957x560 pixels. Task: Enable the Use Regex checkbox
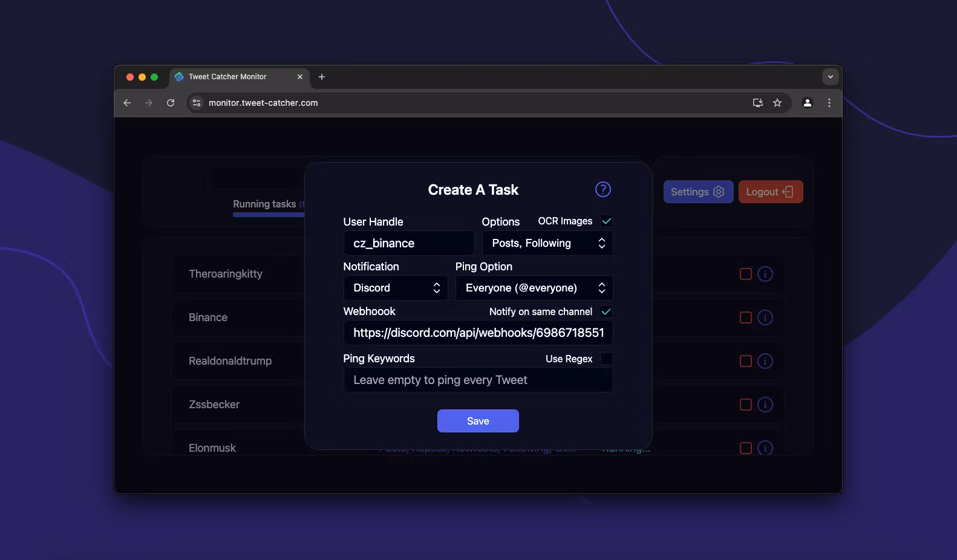point(606,359)
